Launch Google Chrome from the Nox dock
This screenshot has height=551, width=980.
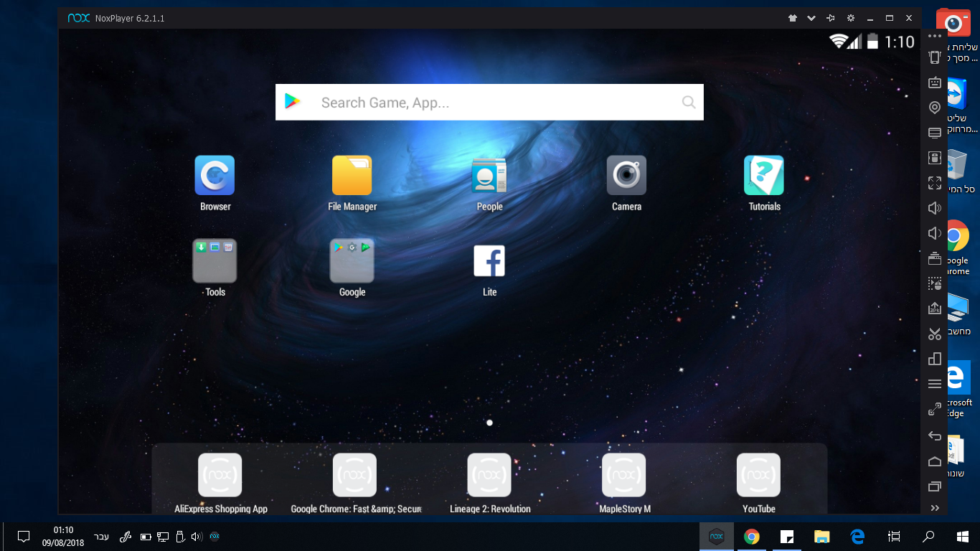354,475
